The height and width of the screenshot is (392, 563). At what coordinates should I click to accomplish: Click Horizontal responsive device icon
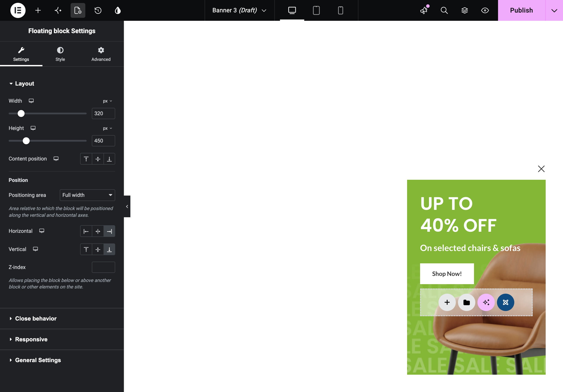coord(42,231)
